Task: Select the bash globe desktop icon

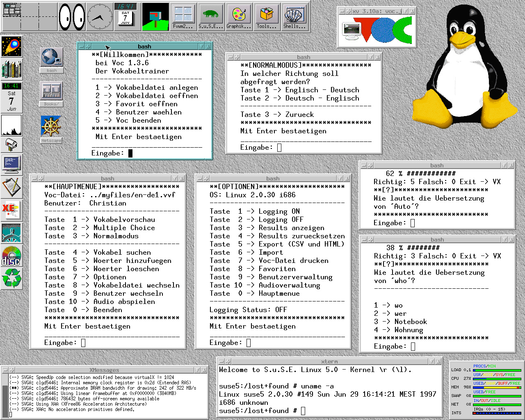Action: [x=52, y=60]
